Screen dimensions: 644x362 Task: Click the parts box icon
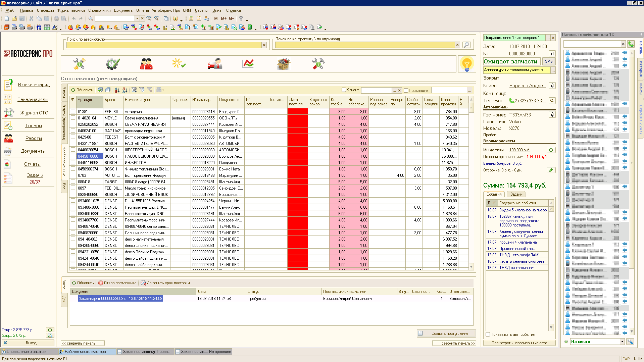click(283, 64)
